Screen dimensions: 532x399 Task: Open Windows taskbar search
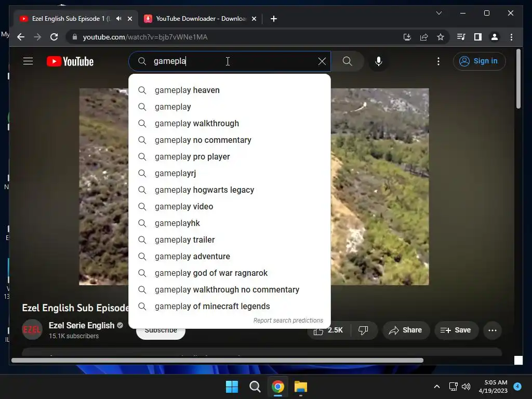click(255, 387)
